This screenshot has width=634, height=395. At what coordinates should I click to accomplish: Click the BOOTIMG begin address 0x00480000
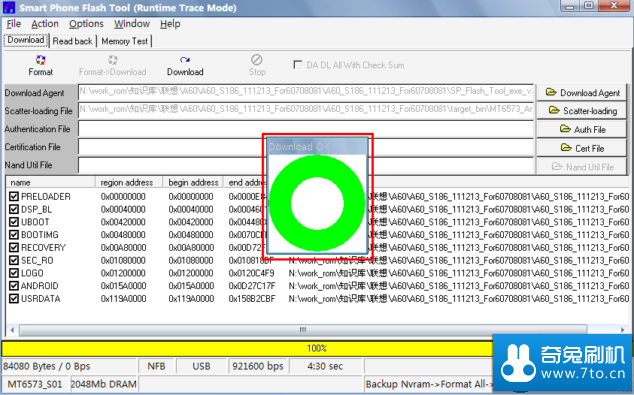coord(191,235)
